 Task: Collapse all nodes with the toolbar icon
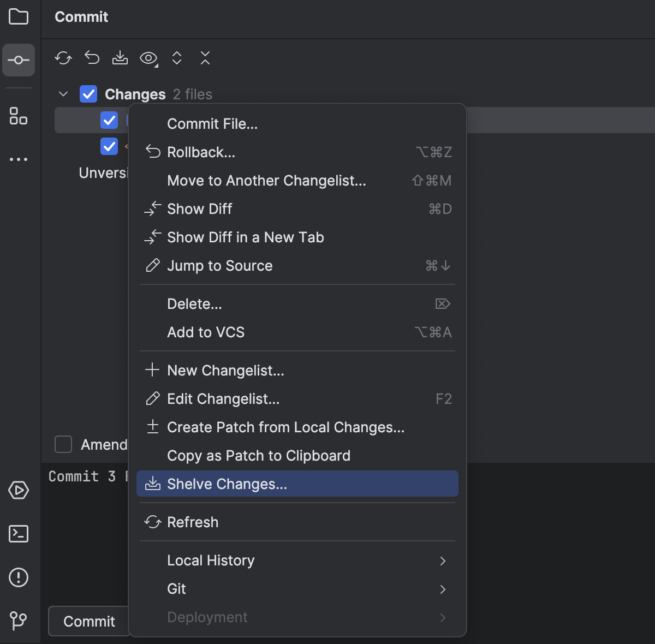click(x=205, y=58)
